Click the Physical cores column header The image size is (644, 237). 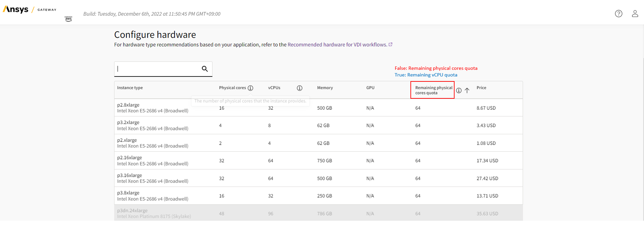pos(232,88)
